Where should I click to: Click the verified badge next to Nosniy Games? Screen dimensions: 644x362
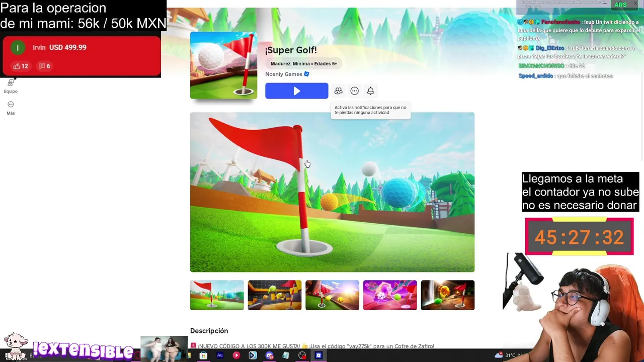306,74
